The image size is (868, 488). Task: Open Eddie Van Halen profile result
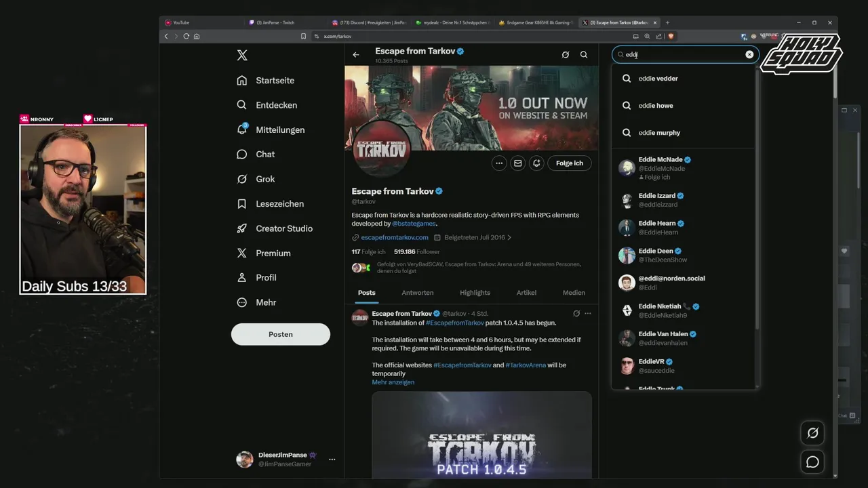tap(684, 338)
